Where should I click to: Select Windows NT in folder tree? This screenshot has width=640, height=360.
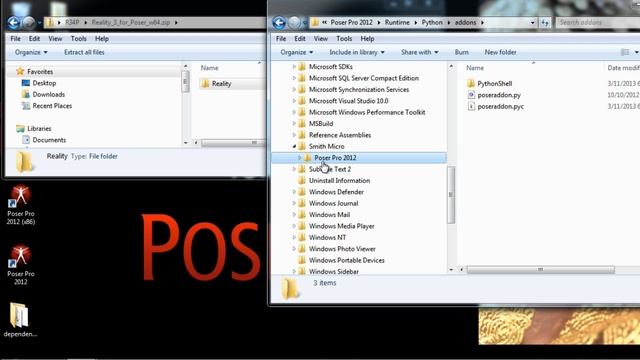coord(327,238)
